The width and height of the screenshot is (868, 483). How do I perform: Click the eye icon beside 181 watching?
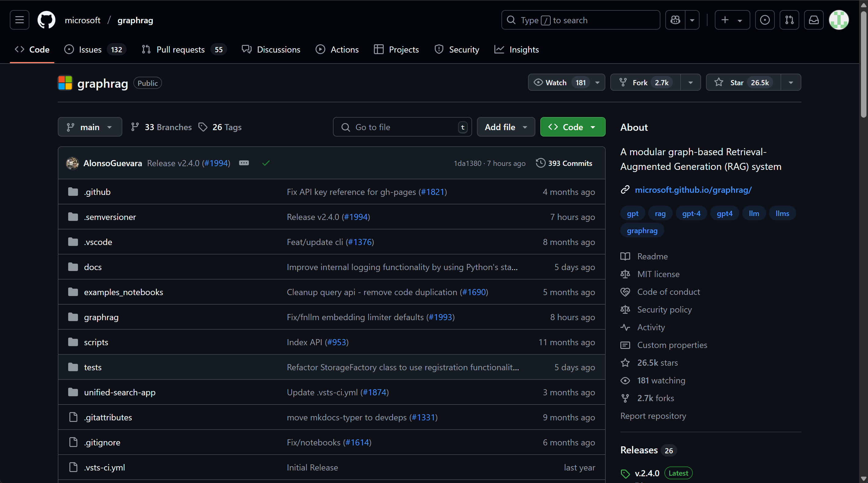(x=625, y=381)
